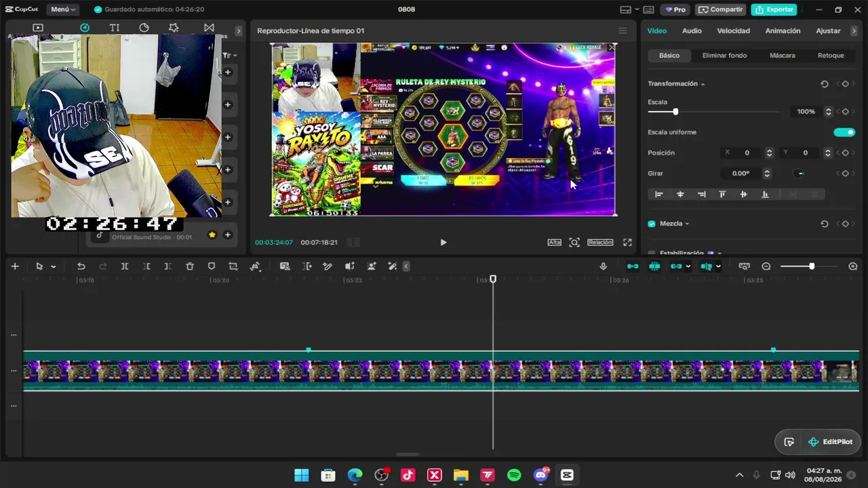This screenshot has width=868, height=488.
Task: Open the Relación aspect ratio menu
Action: coord(600,243)
